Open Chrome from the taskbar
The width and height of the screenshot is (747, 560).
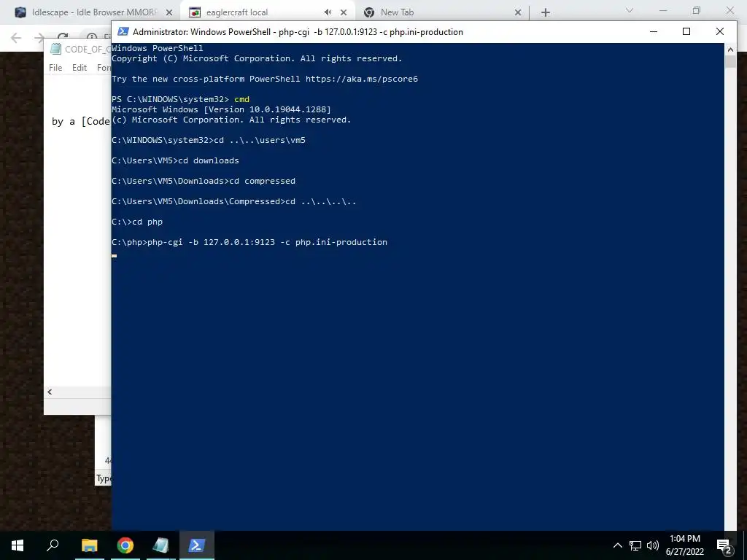[x=125, y=545]
